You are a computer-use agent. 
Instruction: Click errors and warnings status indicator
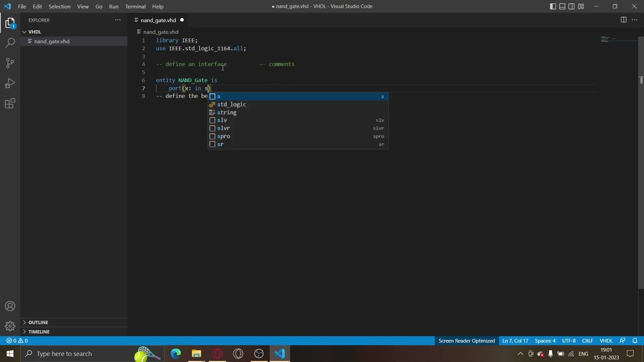tap(17, 341)
